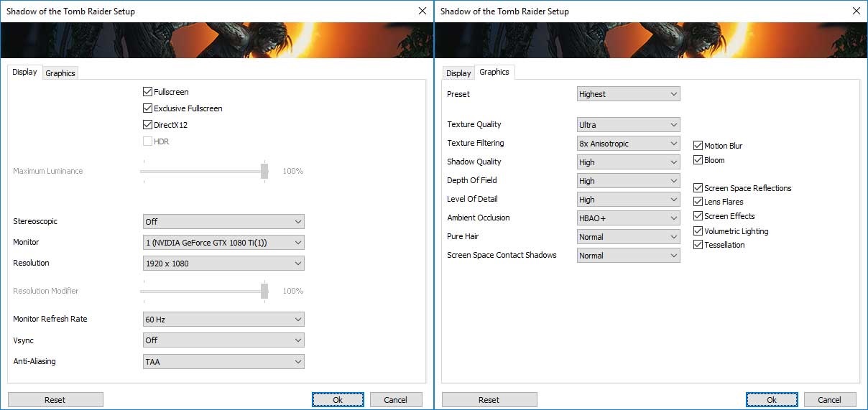Click the disabled HDR checkbox
Viewport: 868px width, 410px height.
click(x=148, y=141)
